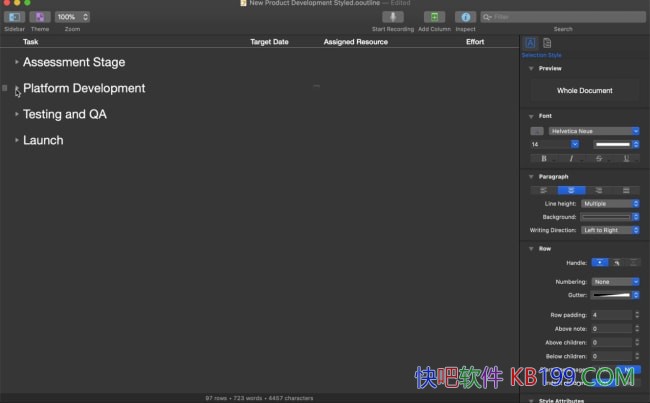Click the Start Recording microphone icon

393,17
